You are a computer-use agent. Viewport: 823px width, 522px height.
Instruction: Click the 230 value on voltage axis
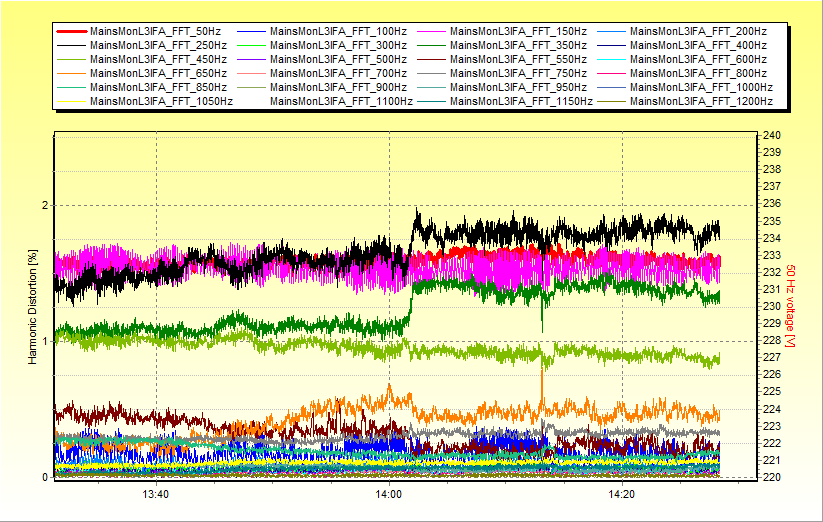pyautogui.click(x=771, y=306)
